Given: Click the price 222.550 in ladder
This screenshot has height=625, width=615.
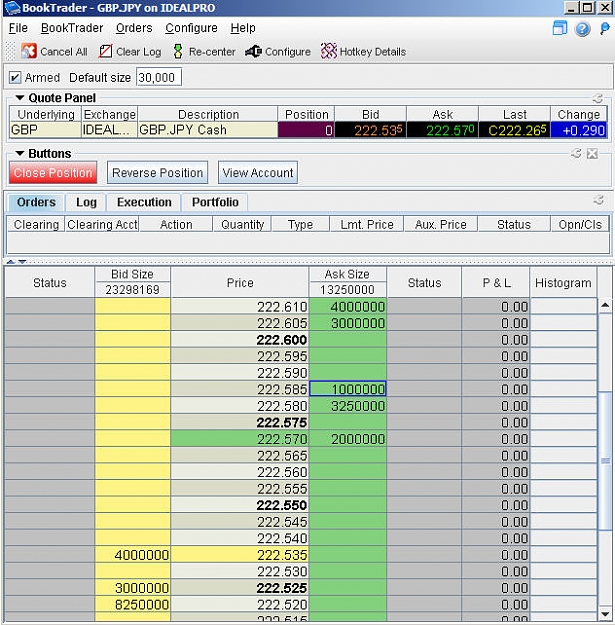Looking at the screenshot, I should pos(240,505).
